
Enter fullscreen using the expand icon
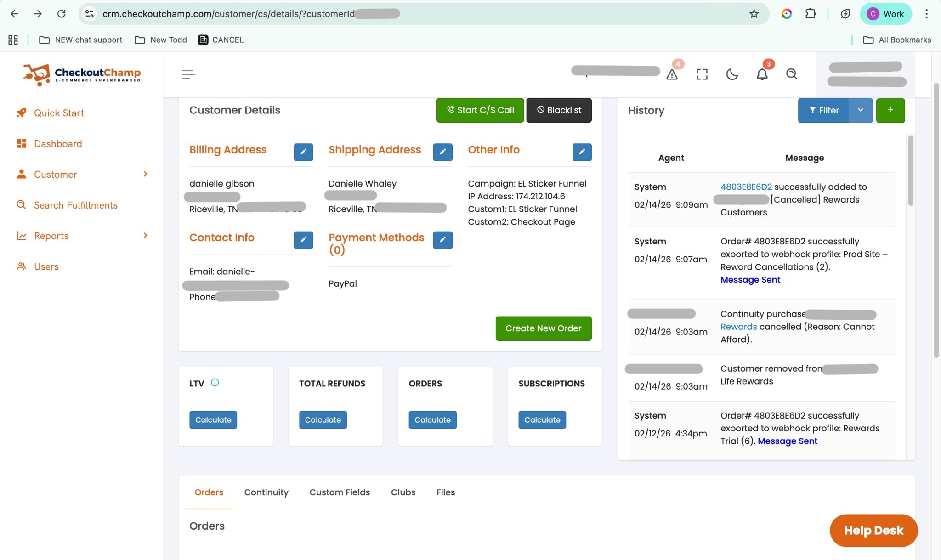702,74
